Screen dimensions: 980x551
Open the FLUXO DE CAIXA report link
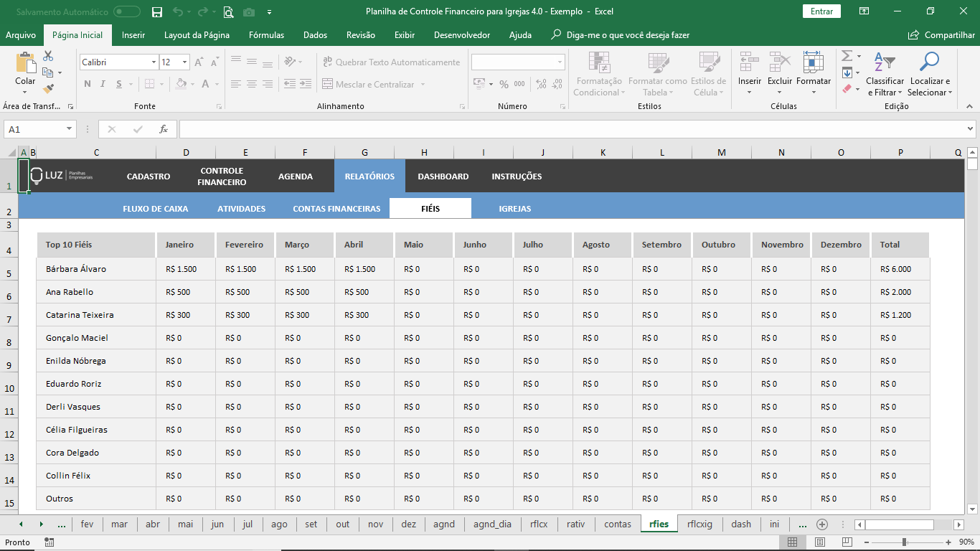point(155,209)
